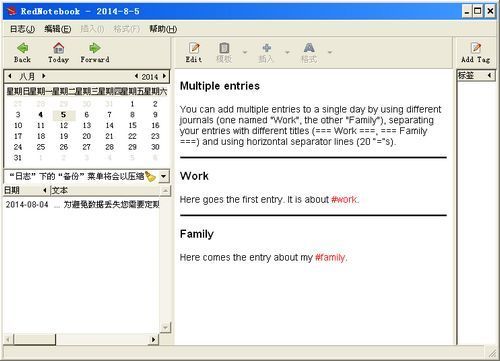Click the horizontal scrollbar thumb in results
Image resolution: width=500 pixels, height=361 pixels.
click(34, 340)
